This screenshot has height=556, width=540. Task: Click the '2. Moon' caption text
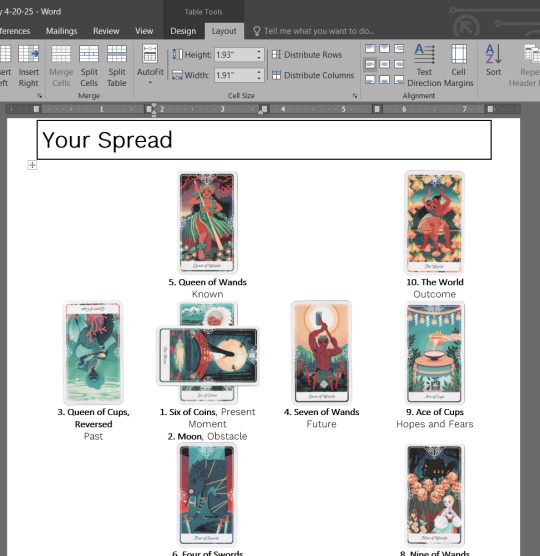click(184, 437)
